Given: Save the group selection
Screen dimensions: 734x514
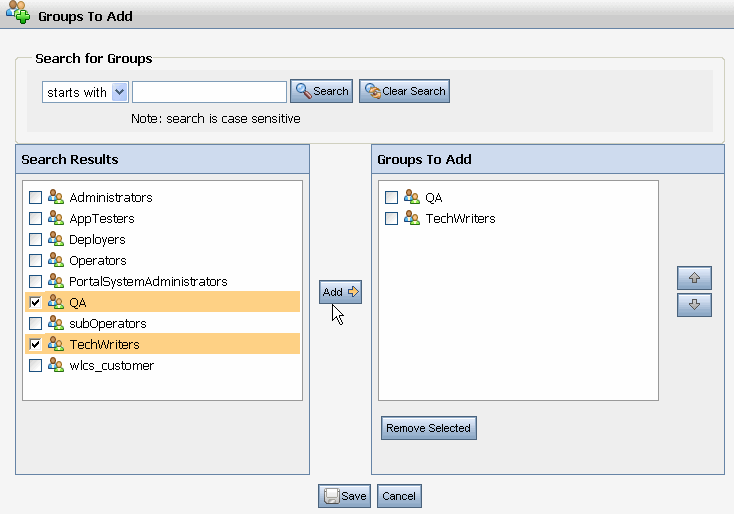Looking at the screenshot, I should pos(345,496).
